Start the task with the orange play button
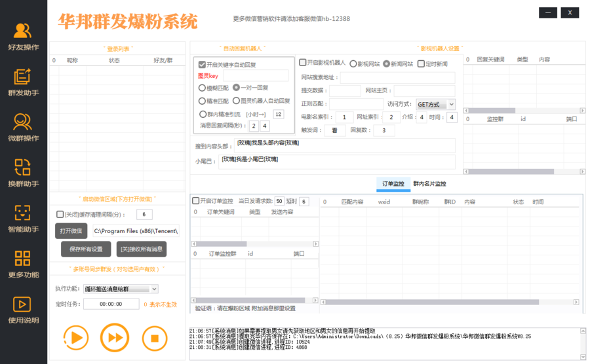 (76, 338)
